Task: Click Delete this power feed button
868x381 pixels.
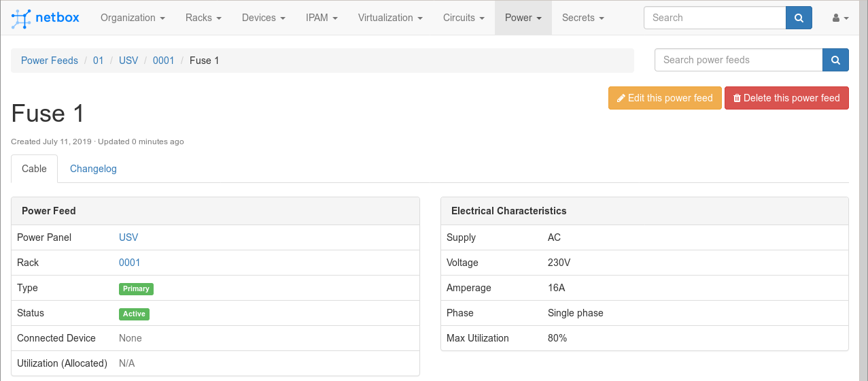Action: 786,98
